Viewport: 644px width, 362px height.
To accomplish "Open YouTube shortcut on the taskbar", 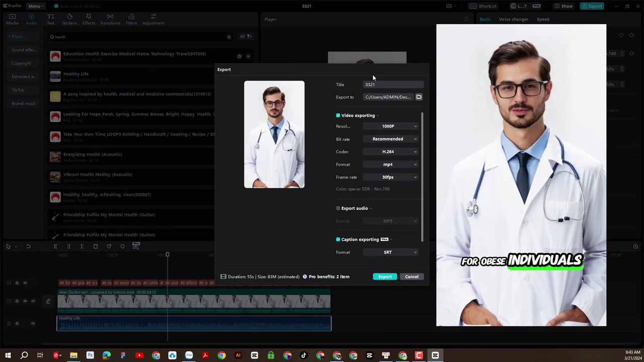I will coord(139,355).
